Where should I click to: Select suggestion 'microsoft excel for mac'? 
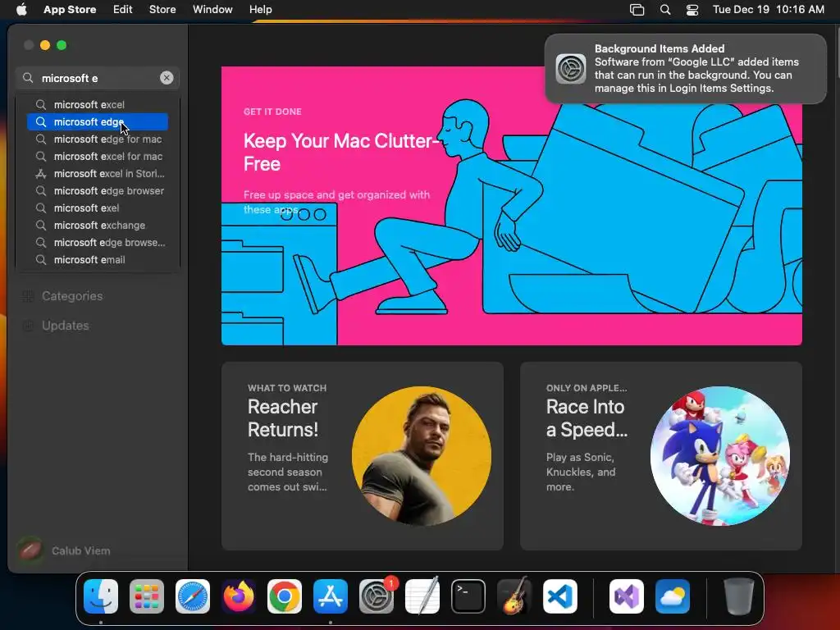[x=98, y=157]
